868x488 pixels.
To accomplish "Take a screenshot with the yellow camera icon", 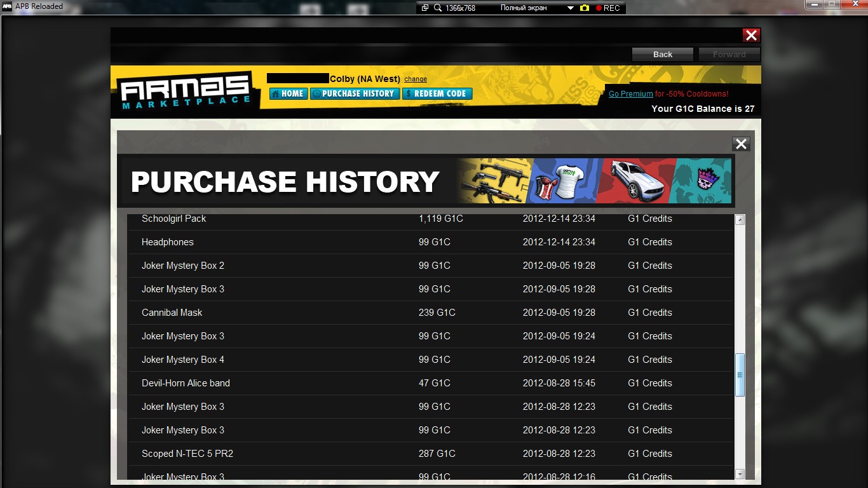I will [x=584, y=8].
